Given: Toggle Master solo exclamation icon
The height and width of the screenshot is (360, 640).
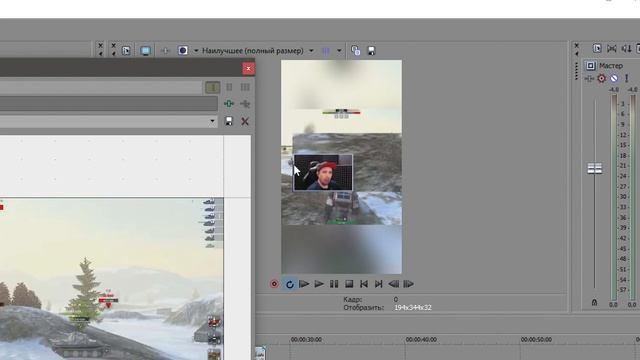Looking at the screenshot, I should [627, 78].
